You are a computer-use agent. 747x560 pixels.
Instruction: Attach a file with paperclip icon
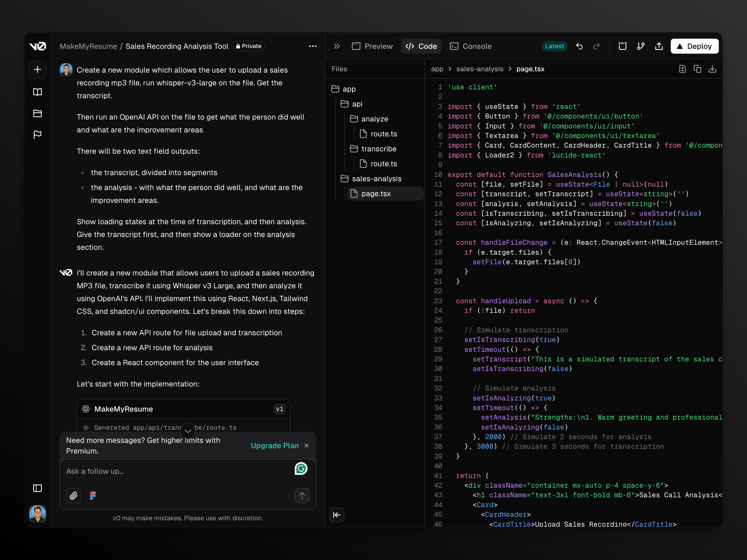tap(74, 495)
